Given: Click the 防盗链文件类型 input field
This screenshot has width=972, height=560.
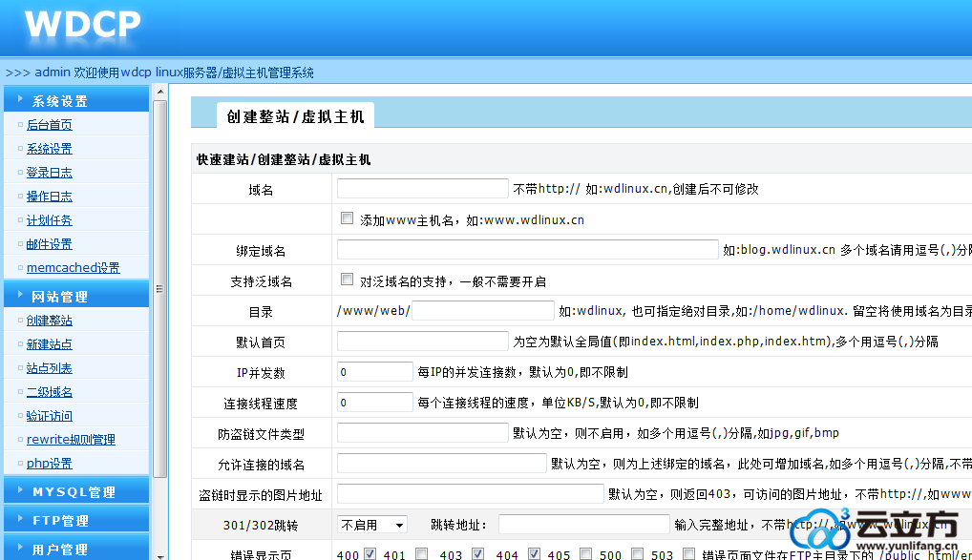Looking at the screenshot, I should point(423,432).
